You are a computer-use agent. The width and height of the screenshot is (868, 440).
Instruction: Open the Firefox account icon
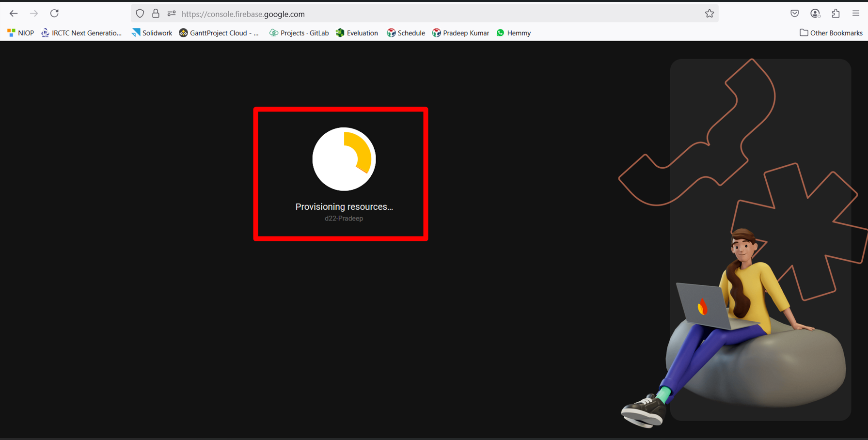pos(815,14)
